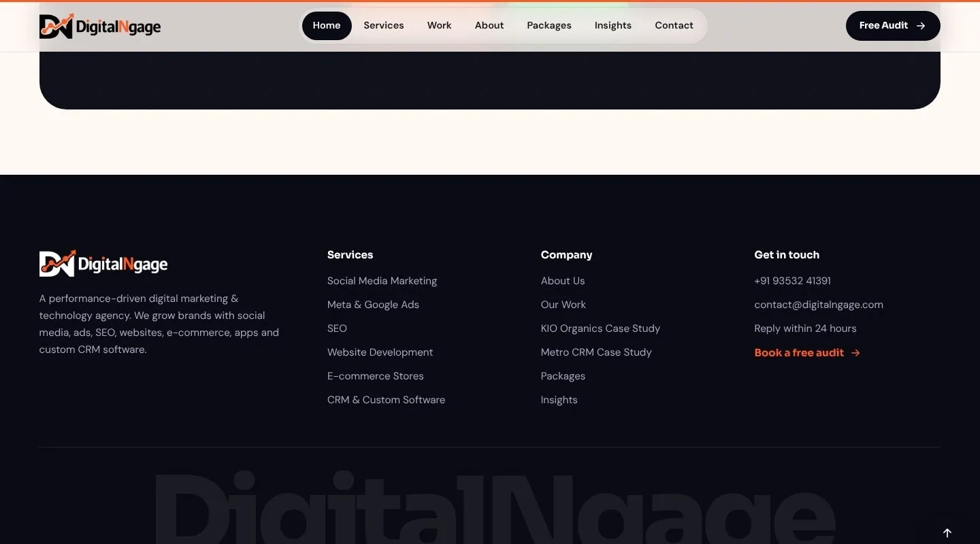Image resolution: width=980 pixels, height=544 pixels.
Task: Open the Insights link under Company
Action: pyautogui.click(x=559, y=400)
